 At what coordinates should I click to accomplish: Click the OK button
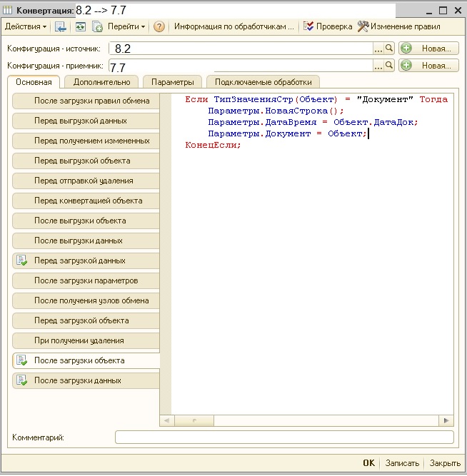pos(369,463)
